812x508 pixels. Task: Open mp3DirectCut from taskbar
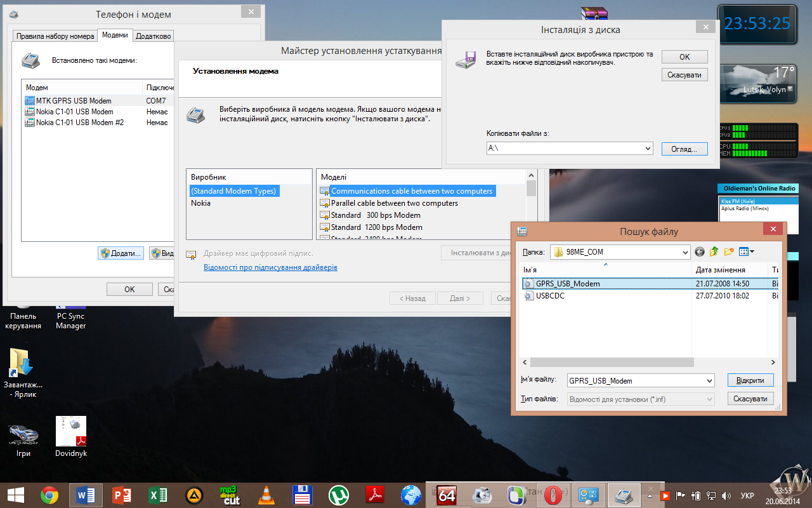tap(230, 495)
